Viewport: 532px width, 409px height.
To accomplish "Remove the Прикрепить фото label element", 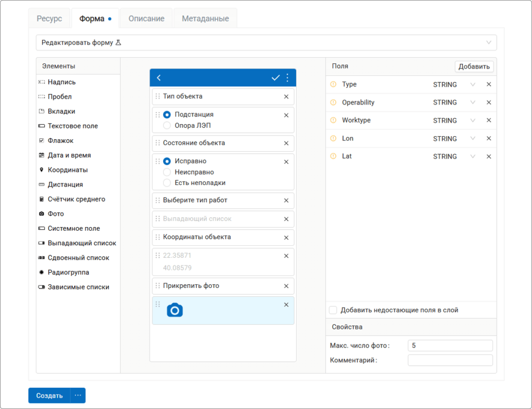I will coord(286,286).
